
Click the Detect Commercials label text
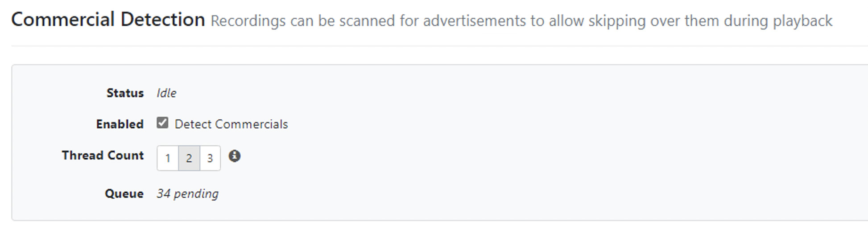(231, 124)
